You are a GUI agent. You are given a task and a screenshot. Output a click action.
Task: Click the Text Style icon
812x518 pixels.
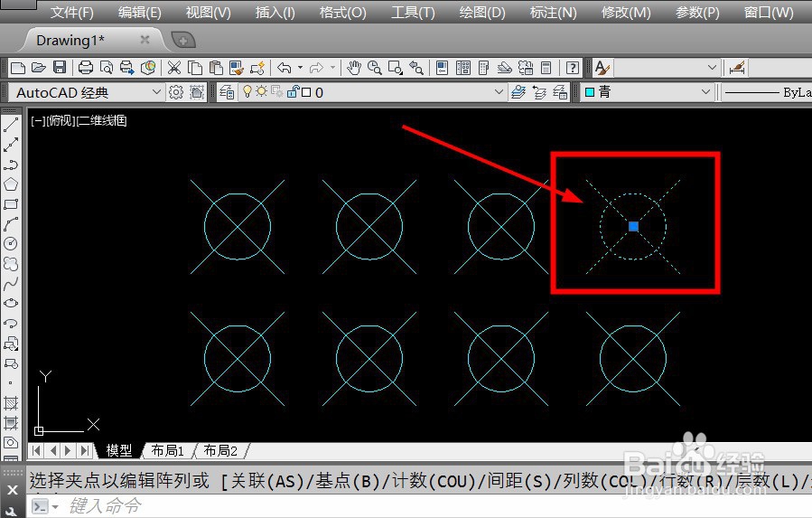pos(602,68)
